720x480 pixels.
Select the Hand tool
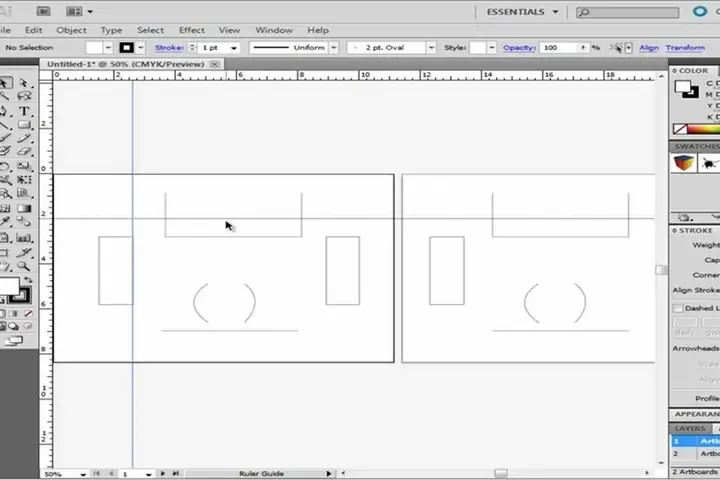pos(4,266)
